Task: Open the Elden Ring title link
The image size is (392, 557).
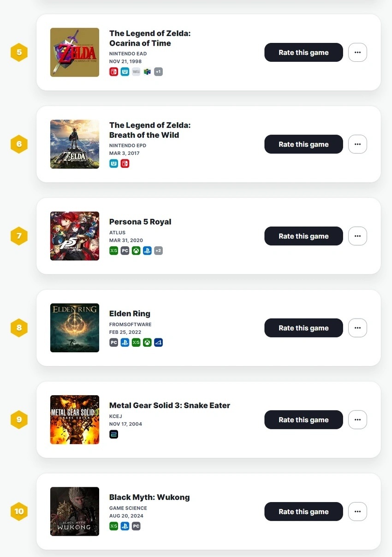Action: click(x=130, y=314)
